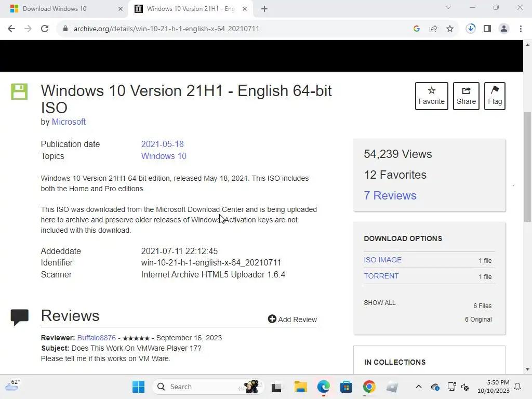Open Google Chrome taskbar icon
Viewport: 532px width, 399px height.
369,387
